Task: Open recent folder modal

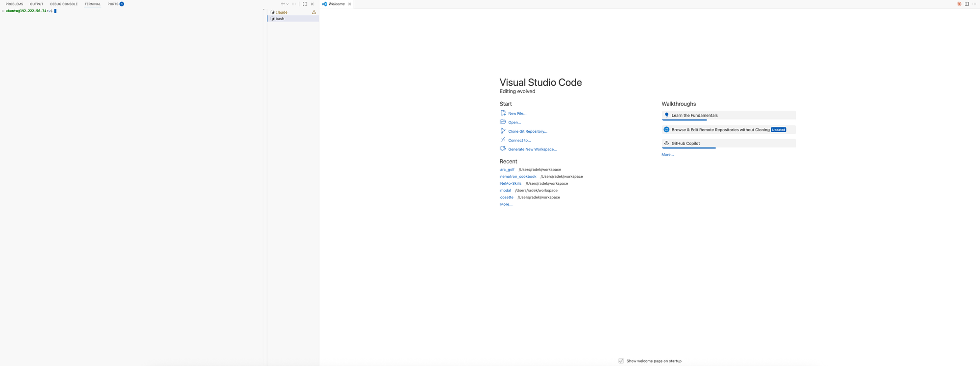Action: 505,191
